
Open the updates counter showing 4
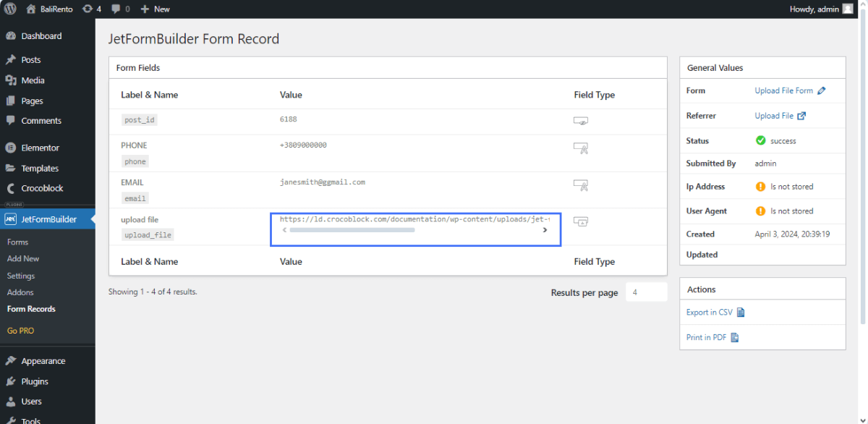[x=92, y=9]
